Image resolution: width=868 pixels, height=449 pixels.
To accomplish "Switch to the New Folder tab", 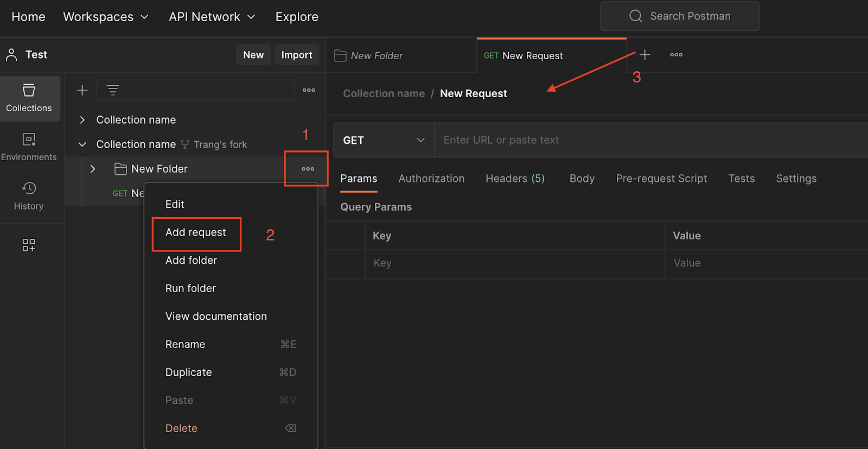I will tap(401, 55).
